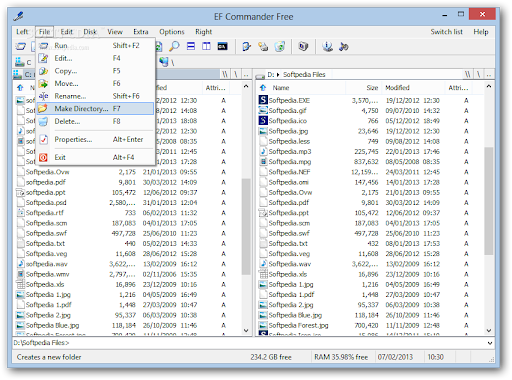Select Softpedia.mp3 in right pane
This screenshot has width=512, height=380.
[x=290, y=151]
